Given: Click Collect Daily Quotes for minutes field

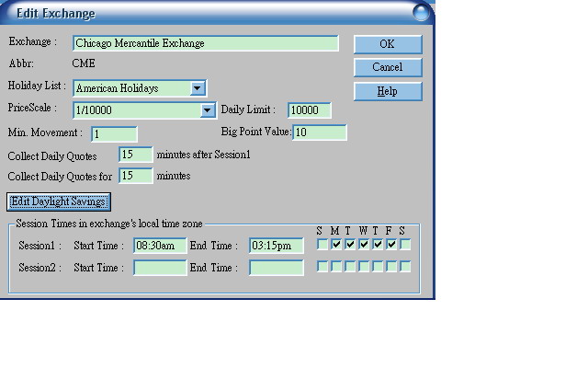Looking at the screenshot, I should tap(135, 176).
